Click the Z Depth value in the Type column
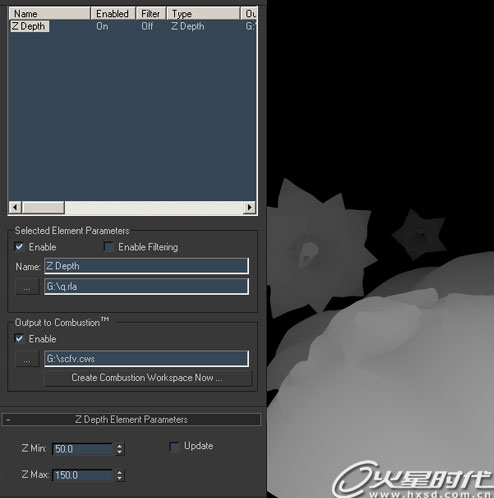Viewport: 494px width, 498px height. point(188,26)
